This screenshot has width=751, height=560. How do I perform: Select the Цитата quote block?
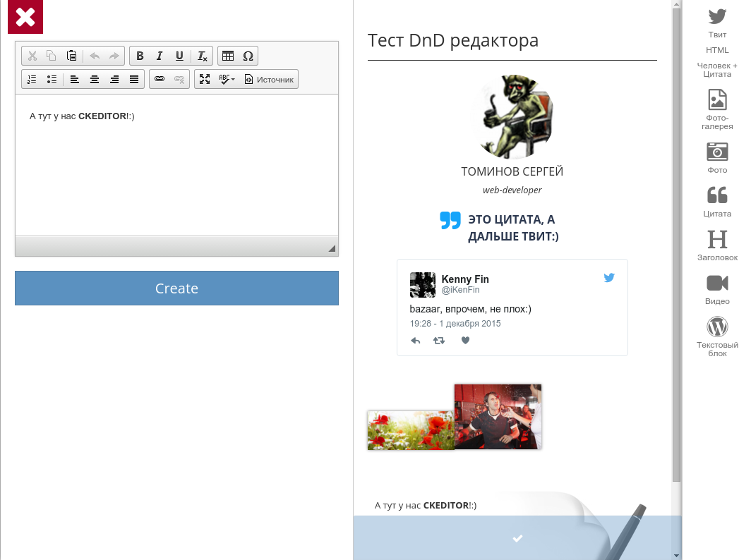tap(717, 200)
